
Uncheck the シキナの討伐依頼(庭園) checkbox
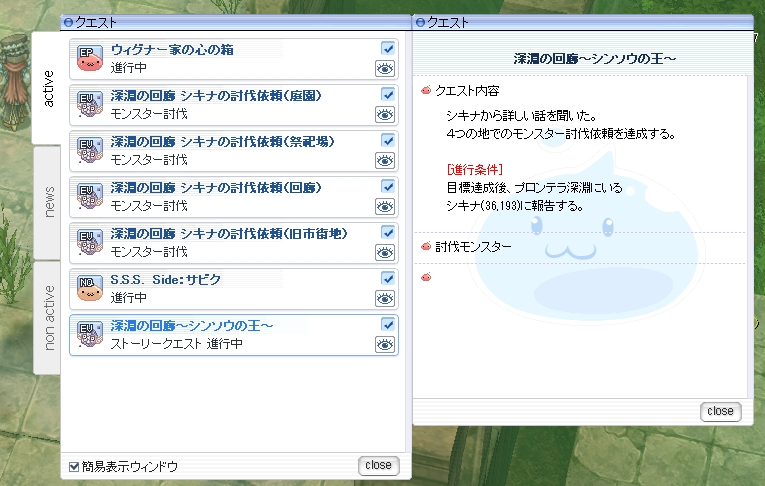(x=388, y=94)
